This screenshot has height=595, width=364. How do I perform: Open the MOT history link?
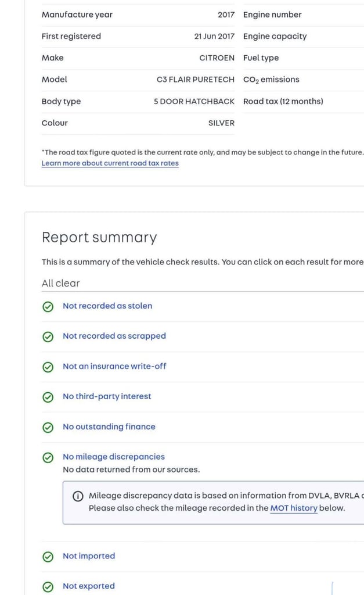pos(294,508)
